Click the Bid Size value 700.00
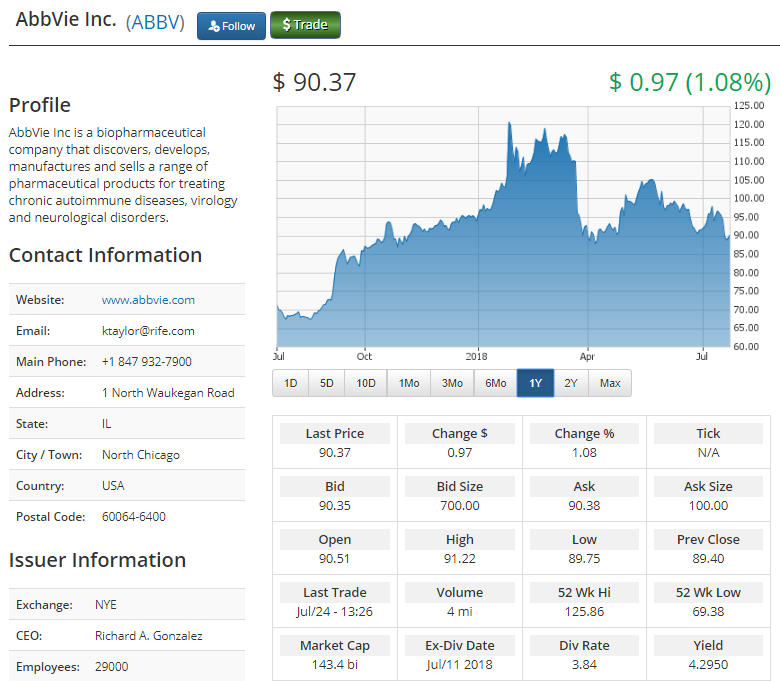780x681 pixels. coord(460,506)
